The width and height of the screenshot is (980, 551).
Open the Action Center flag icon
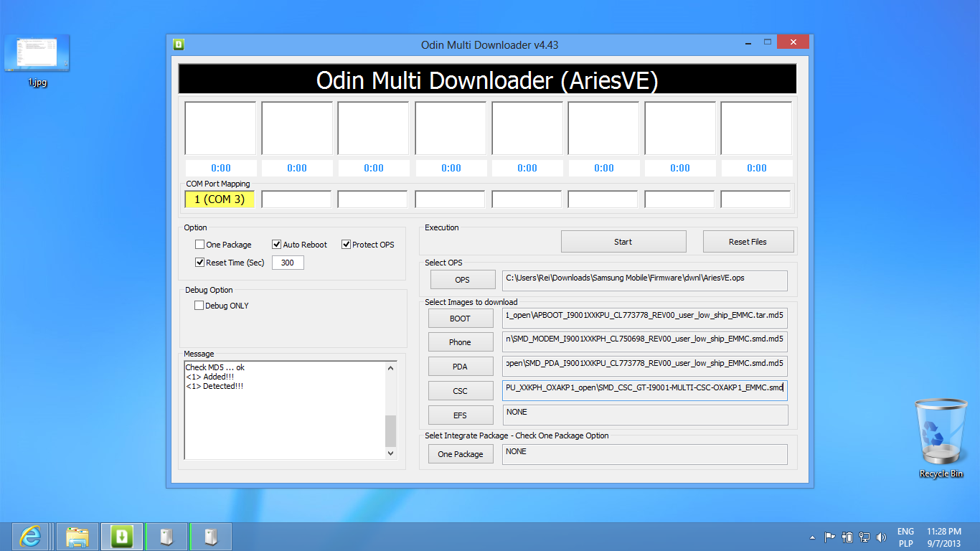(x=829, y=537)
